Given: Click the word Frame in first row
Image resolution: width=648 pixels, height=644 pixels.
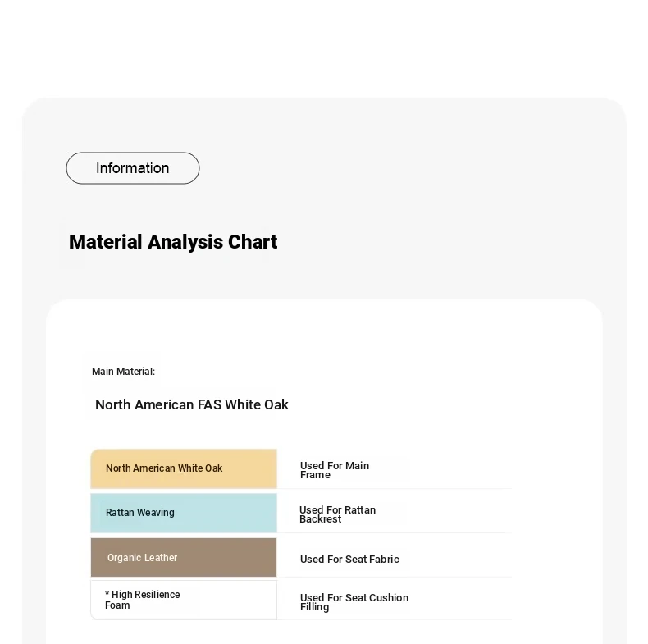Looking at the screenshot, I should tap(315, 475).
